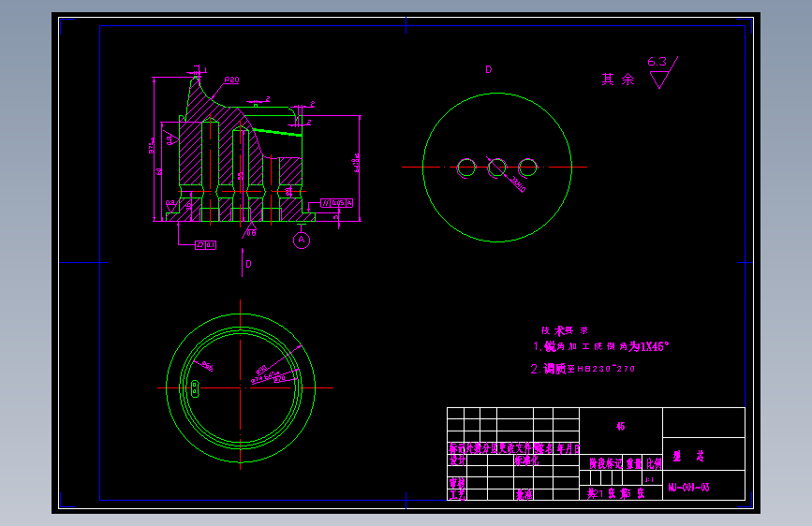Viewport: 812px width, 526px height.
Task: Click the 6.3 surface roughness symbol
Action: tap(662, 72)
